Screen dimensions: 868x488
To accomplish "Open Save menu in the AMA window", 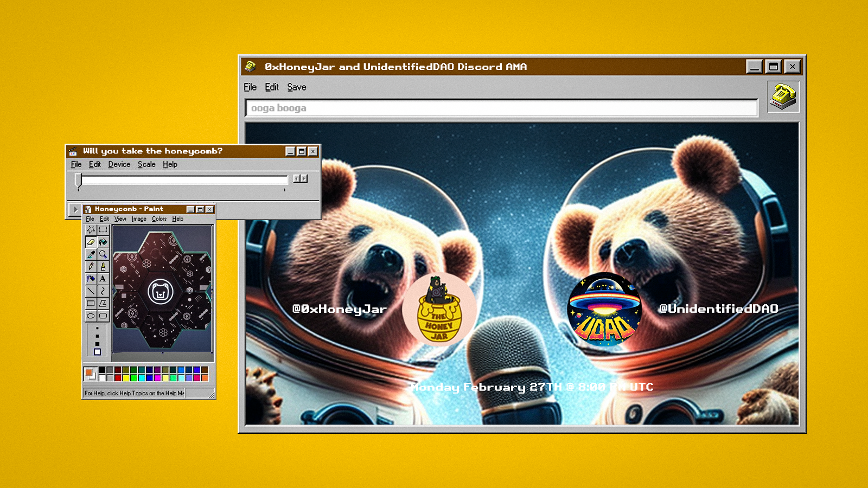I will tap(297, 87).
